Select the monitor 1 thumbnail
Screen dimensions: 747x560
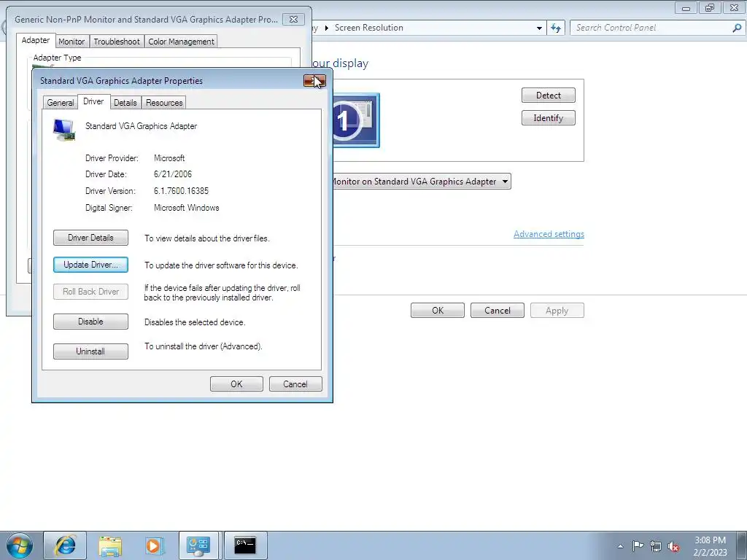pyautogui.click(x=356, y=120)
